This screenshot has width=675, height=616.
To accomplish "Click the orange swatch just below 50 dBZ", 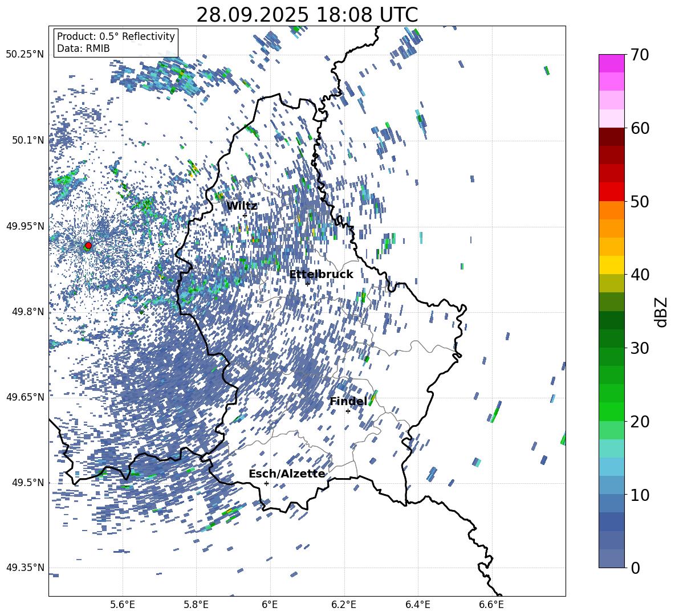I will point(611,210).
